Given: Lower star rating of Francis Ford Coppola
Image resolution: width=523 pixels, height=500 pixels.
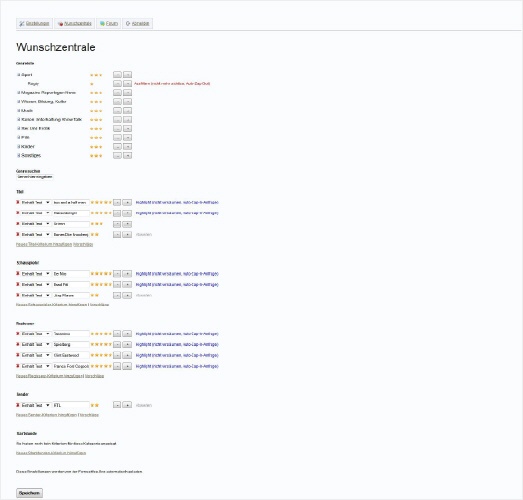Looking at the screenshot, I should point(117,366).
